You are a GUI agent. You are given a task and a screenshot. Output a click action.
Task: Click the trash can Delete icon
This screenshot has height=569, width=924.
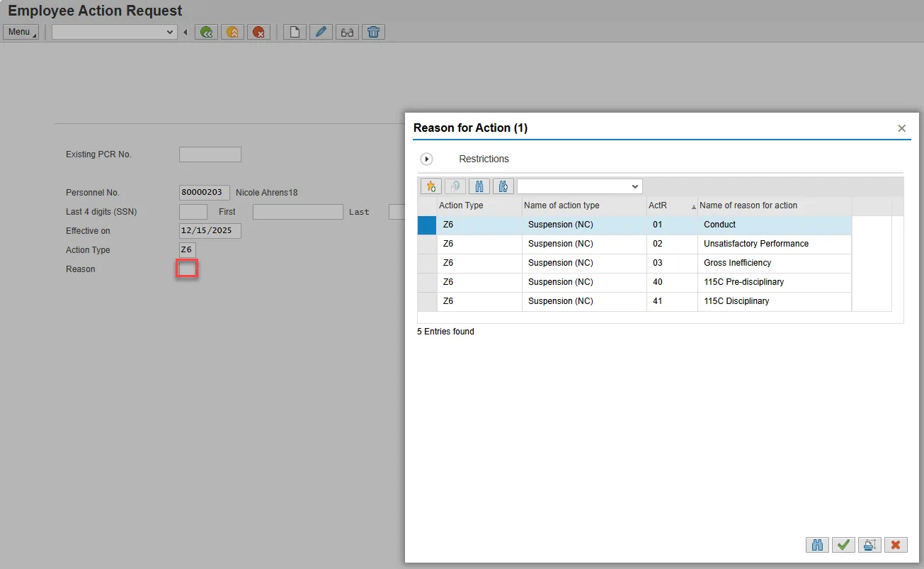(373, 32)
